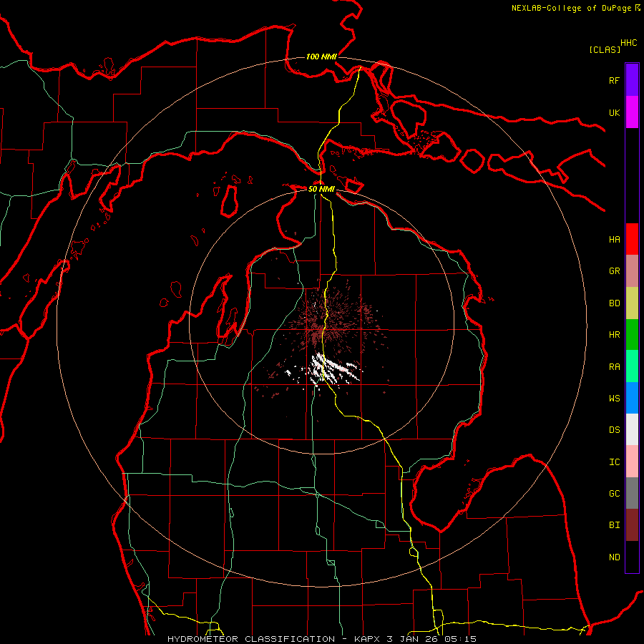The height and width of the screenshot is (644, 644).
Task: Click the WS blue legend swatch
Action: (x=632, y=398)
